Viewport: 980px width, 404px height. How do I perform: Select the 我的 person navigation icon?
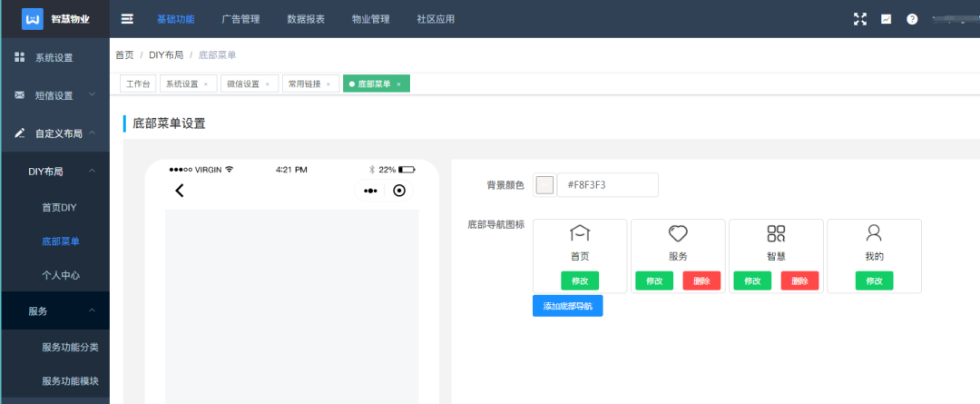point(874,233)
